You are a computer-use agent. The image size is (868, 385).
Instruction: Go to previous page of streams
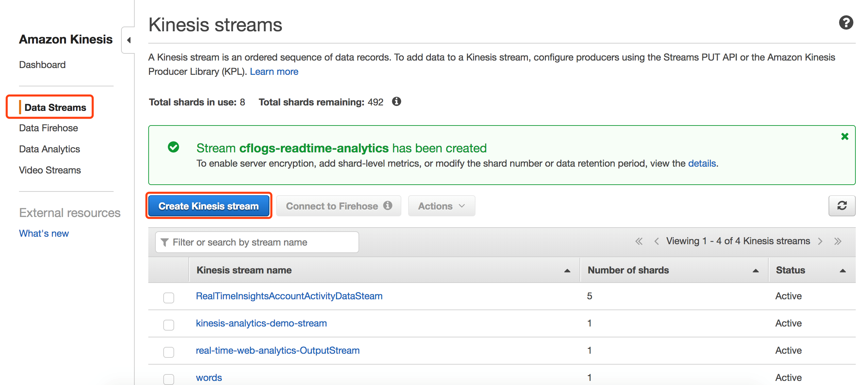656,241
